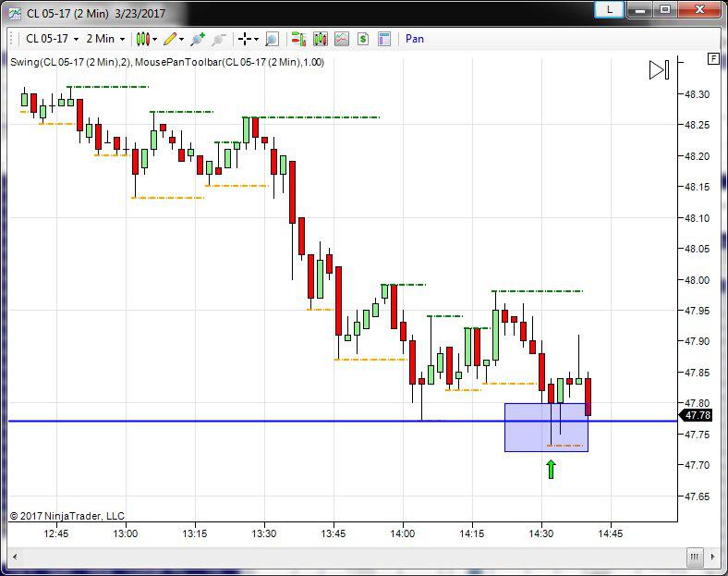Select the crosshair cursor icon

244,39
